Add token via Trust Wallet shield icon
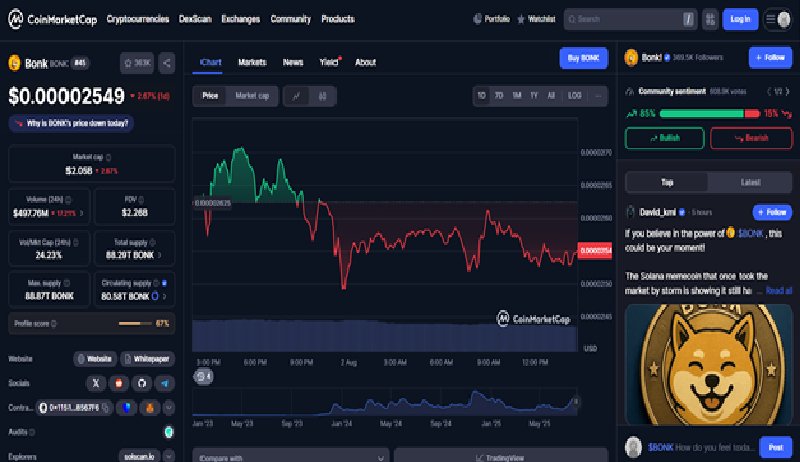This screenshot has width=800, height=462. 127,407
